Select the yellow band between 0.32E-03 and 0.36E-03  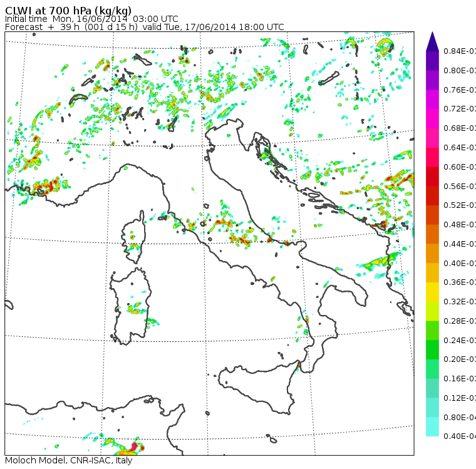coord(432,292)
